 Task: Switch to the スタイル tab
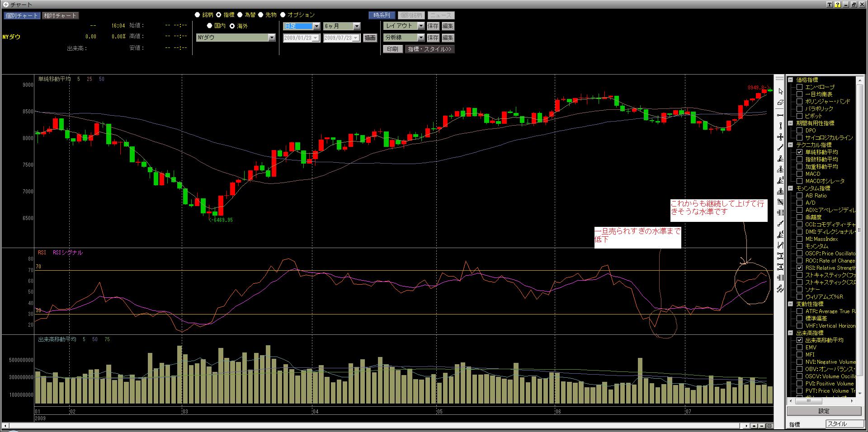(x=843, y=424)
